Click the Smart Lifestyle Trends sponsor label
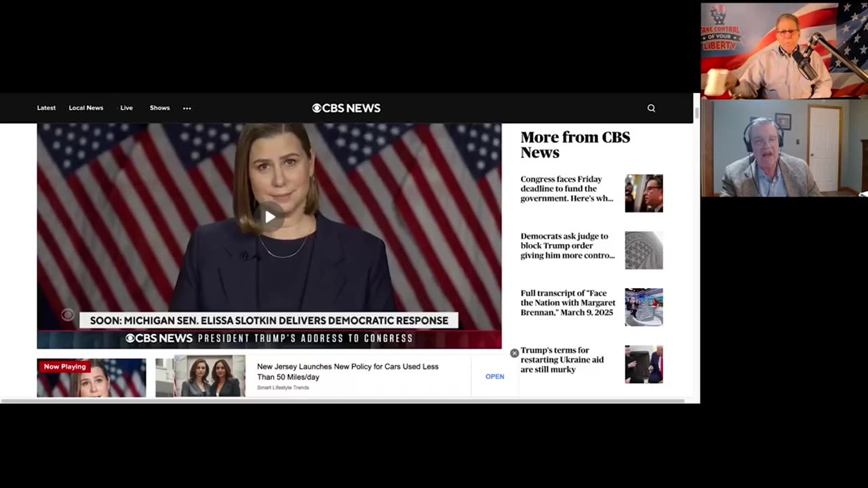This screenshot has width=868, height=488. [283, 388]
